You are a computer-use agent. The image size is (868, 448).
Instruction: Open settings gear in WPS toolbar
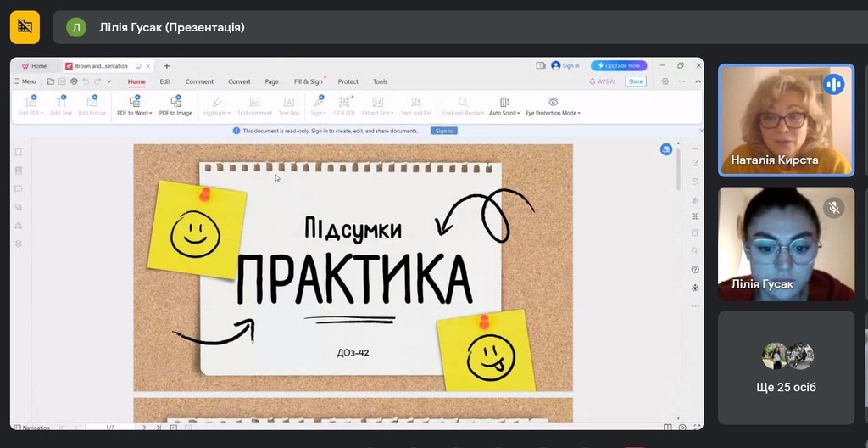(665, 81)
